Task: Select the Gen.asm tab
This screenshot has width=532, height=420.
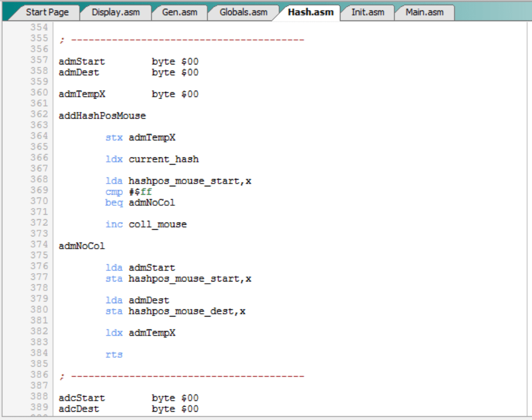Action: 179,12
